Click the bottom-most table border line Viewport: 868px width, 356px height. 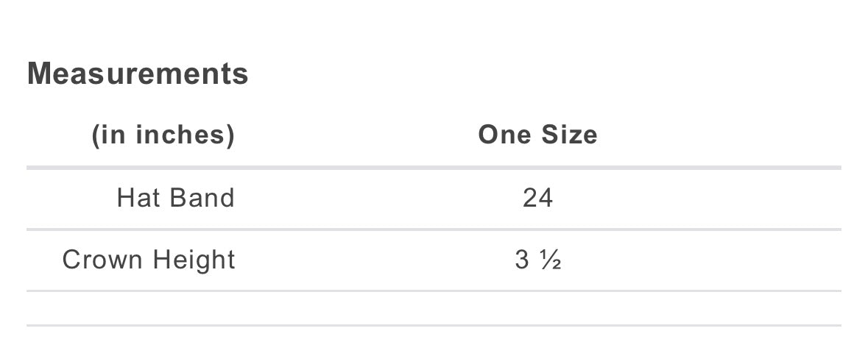pyautogui.click(x=433, y=325)
